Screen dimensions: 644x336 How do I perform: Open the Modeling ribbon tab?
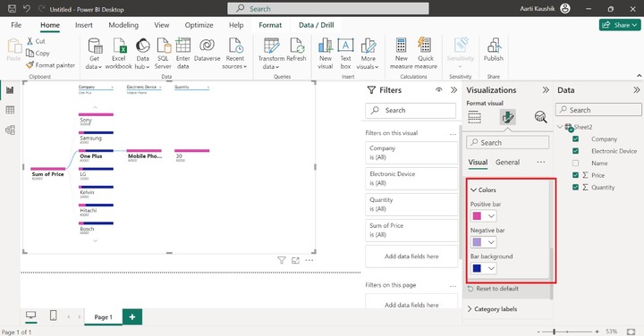(123, 25)
